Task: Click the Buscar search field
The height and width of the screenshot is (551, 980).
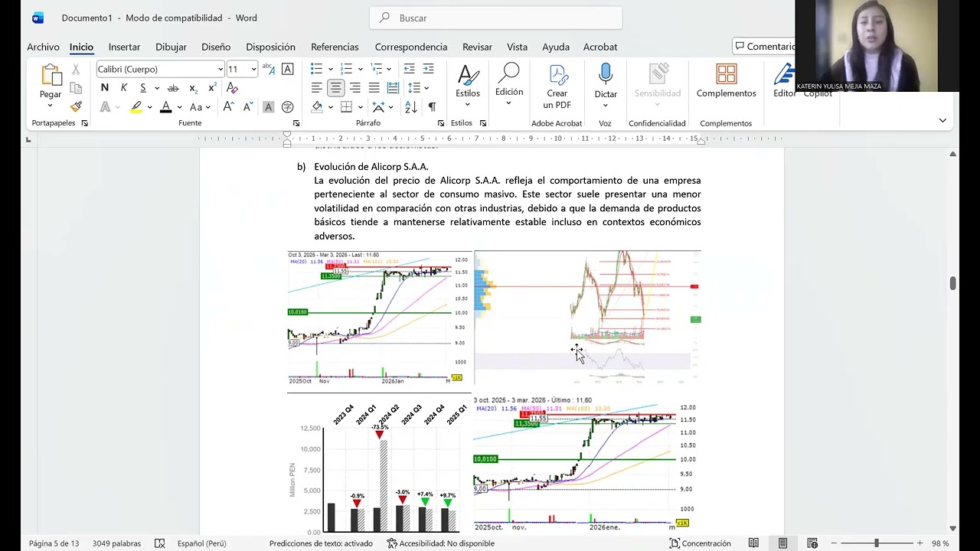Action: point(495,18)
